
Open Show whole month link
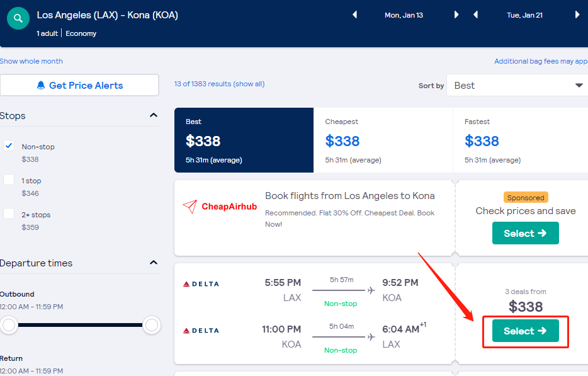click(31, 61)
